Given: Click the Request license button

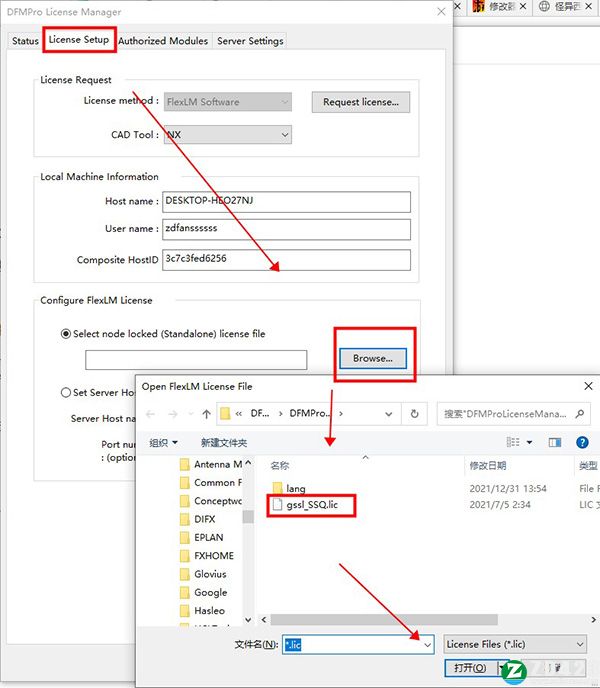Looking at the screenshot, I should [x=361, y=102].
